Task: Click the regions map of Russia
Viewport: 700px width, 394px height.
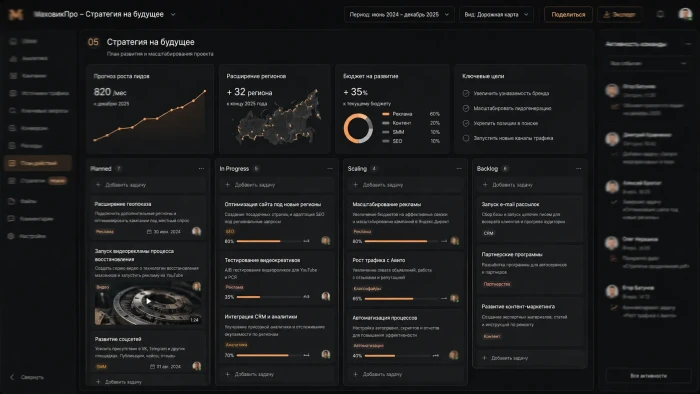Action: (278, 117)
